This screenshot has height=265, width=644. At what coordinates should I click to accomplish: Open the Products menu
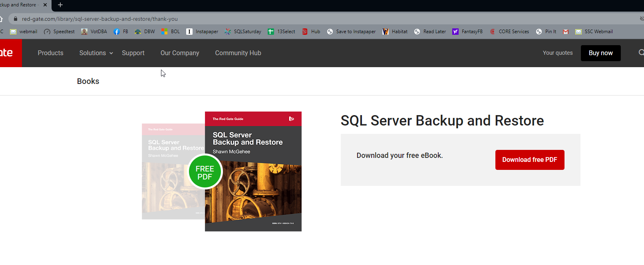click(50, 53)
